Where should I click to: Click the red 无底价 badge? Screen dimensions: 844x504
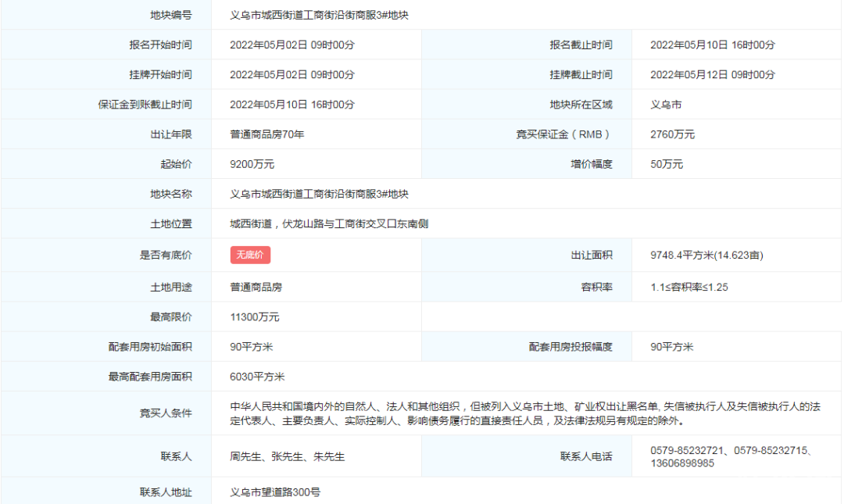coord(250,255)
